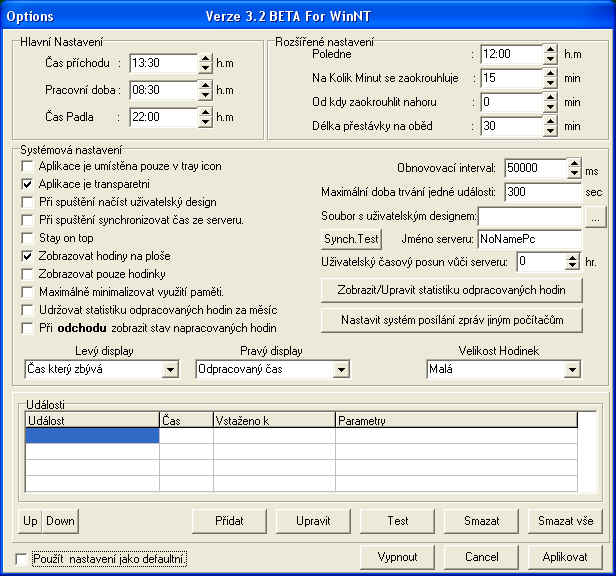This screenshot has width=616, height=576.
Task: Click the Jméno serveru text field
Action: (x=529, y=239)
